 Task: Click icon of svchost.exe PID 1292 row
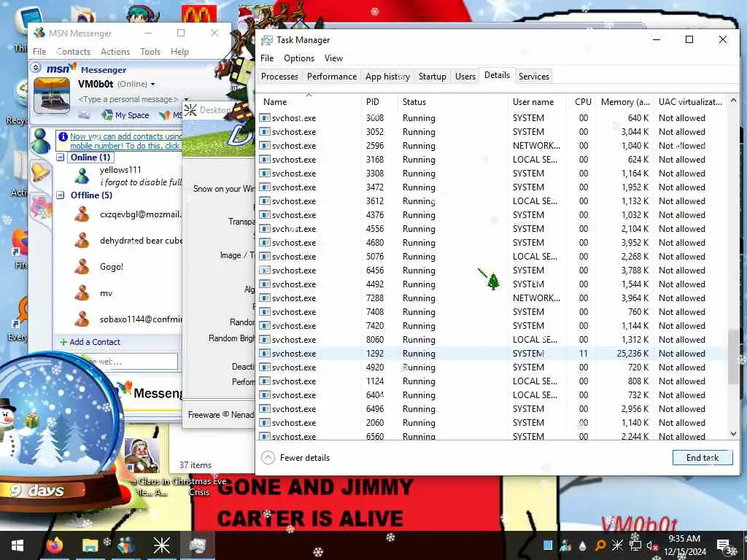(x=265, y=354)
